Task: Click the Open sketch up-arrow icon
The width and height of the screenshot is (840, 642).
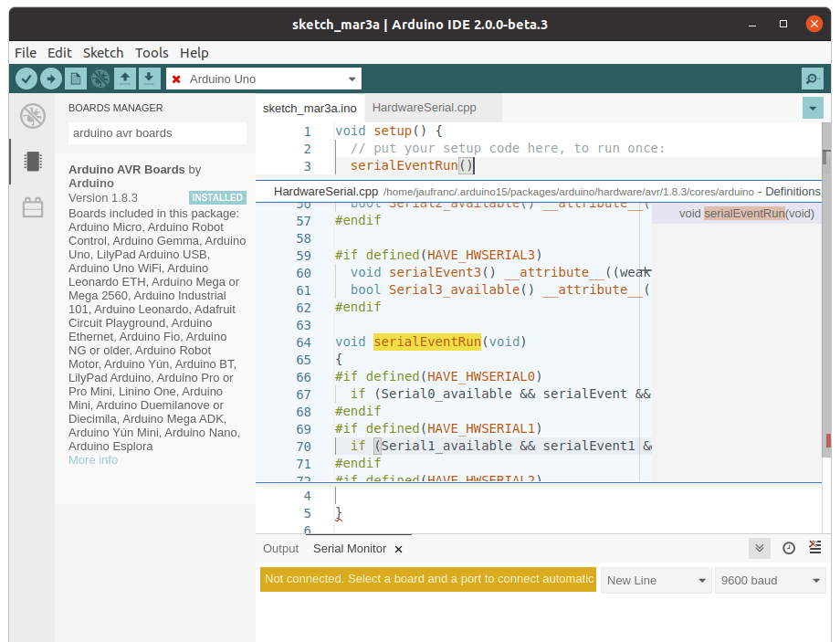Action: (125, 79)
